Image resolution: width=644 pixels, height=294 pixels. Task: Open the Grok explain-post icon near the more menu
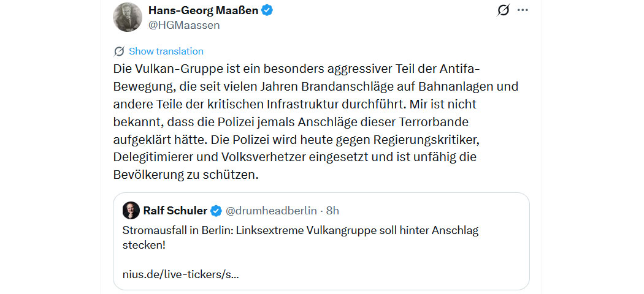pyautogui.click(x=503, y=10)
